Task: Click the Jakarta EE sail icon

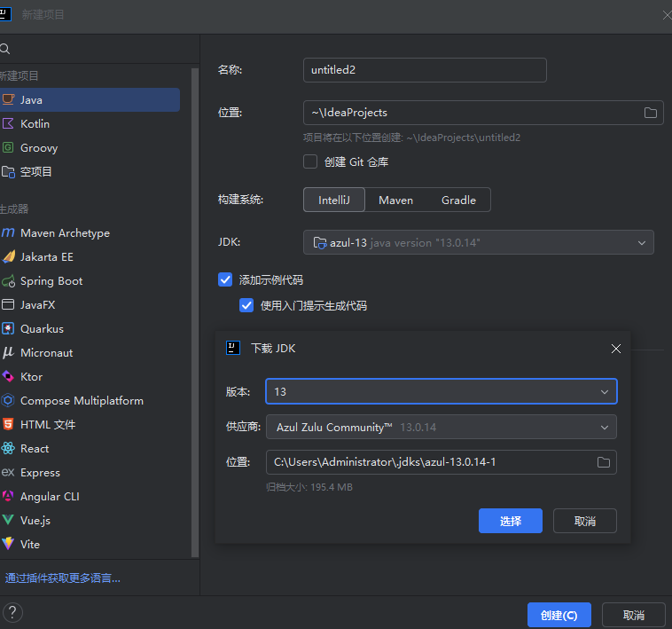Action: (9, 256)
